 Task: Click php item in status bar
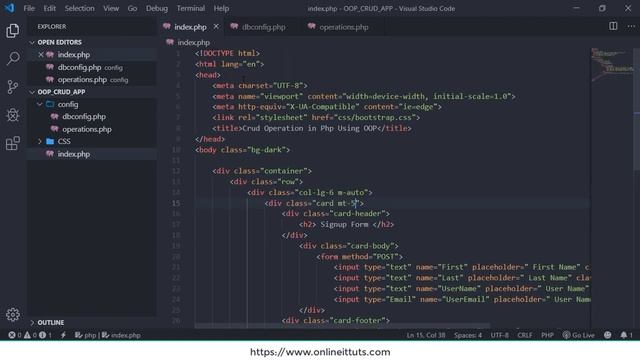pos(86,335)
